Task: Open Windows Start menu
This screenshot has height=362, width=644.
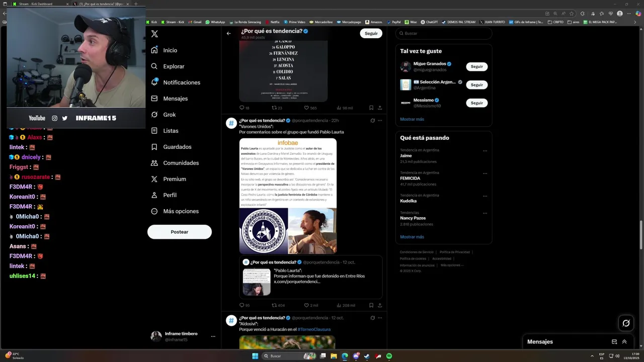Action: click(255, 356)
